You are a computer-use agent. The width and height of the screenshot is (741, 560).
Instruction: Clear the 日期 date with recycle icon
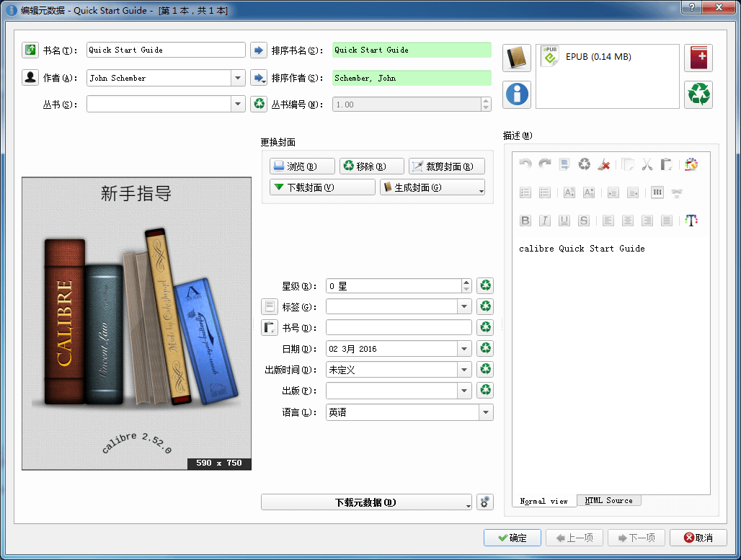(485, 348)
